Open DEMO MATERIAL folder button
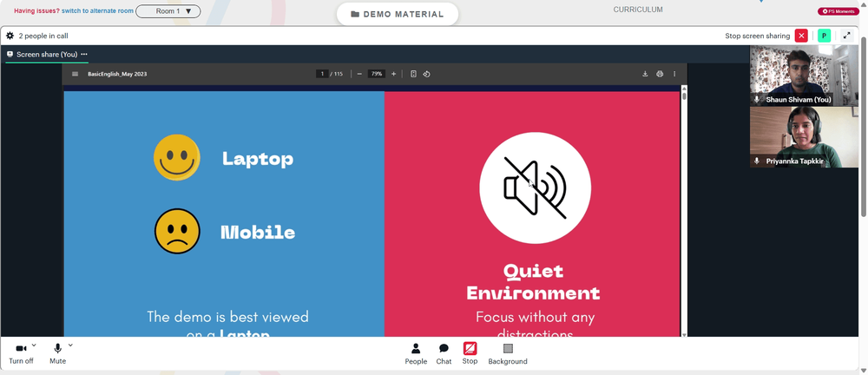 (x=398, y=15)
